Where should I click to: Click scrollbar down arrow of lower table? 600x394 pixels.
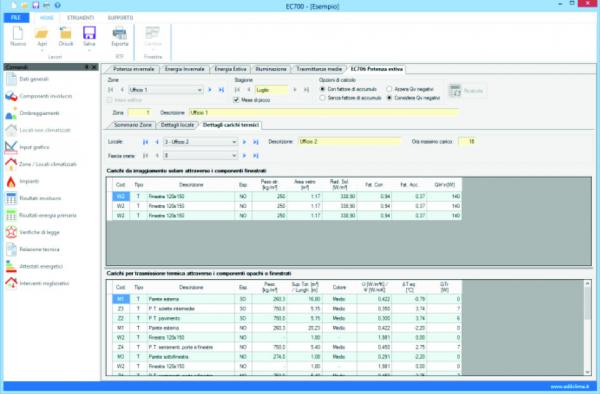587,372
